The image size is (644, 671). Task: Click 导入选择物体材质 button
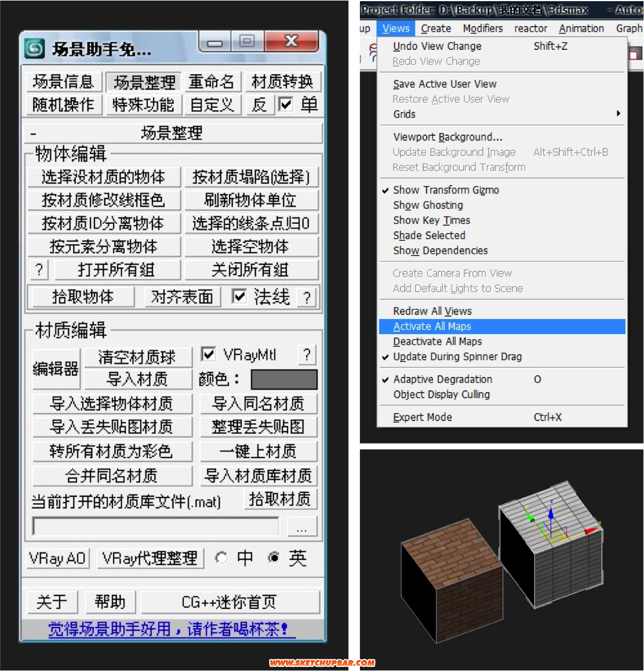coord(112,404)
